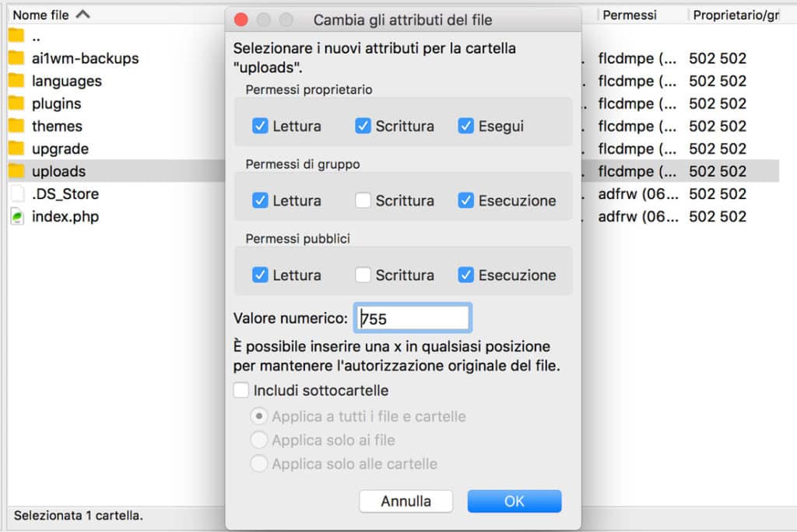Toggle Esecuzione under Permessi pubblici

click(x=465, y=275)
